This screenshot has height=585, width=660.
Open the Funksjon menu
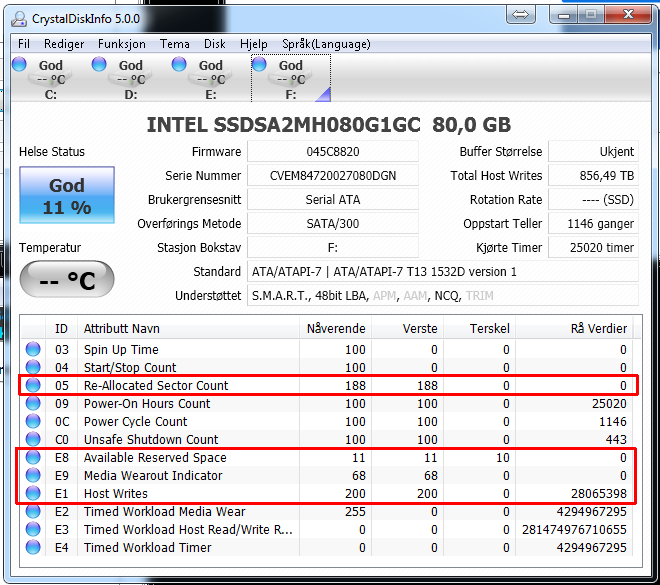[x=122, y=44]
